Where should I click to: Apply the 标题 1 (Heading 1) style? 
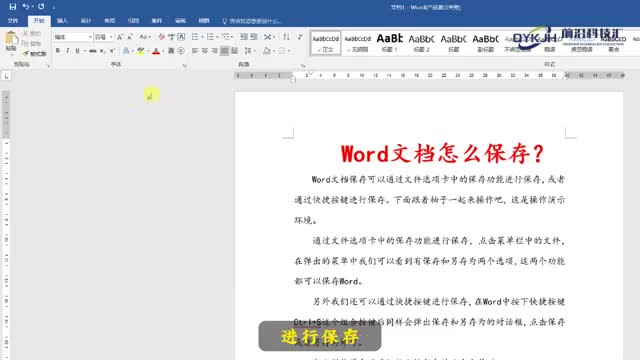click(x=389, y=43)
